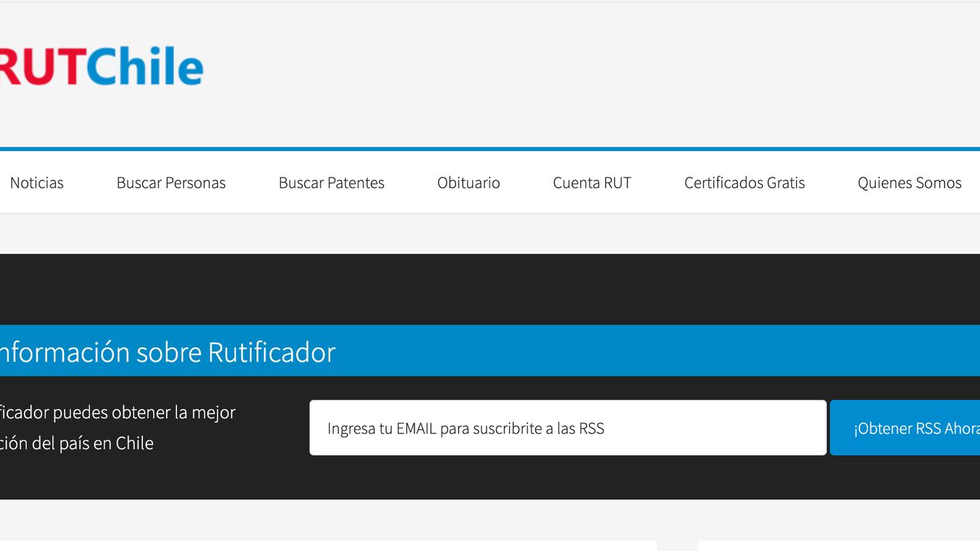This screenshot has height=551, width=980.
Task: Go to Buscar Personas page
Action: pos(171,182)
